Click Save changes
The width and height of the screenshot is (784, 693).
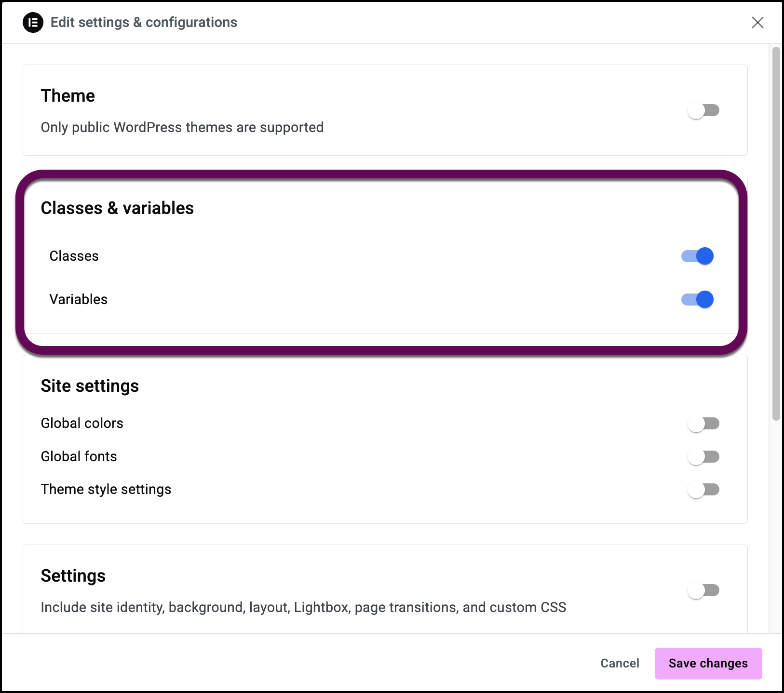708,663
